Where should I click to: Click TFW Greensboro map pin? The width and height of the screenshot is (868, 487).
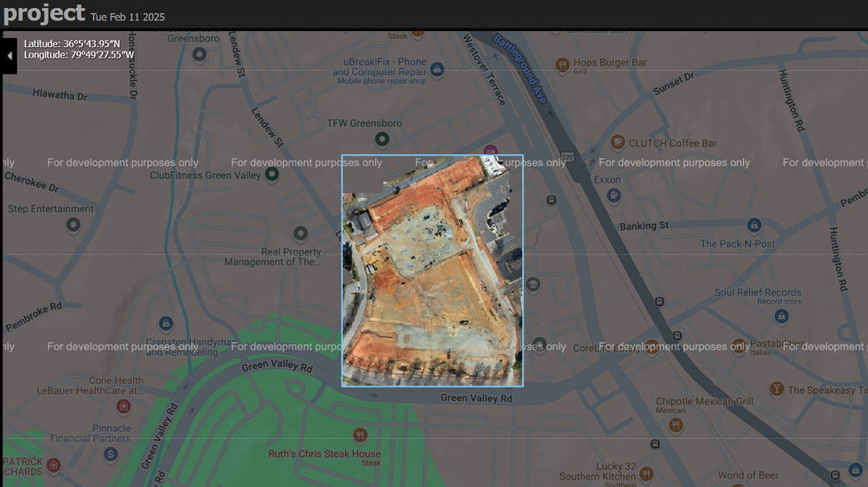[x=382, y=139]
